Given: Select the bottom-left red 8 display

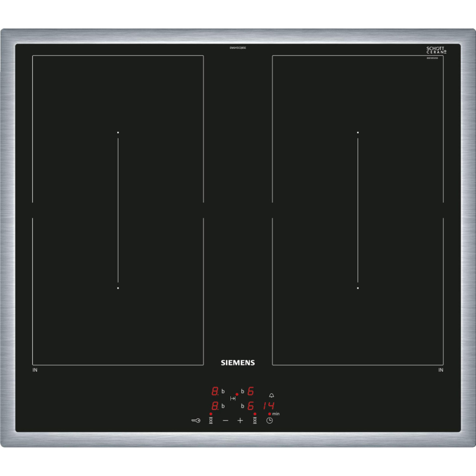Looking at the screenshot, I should point(215,406).
